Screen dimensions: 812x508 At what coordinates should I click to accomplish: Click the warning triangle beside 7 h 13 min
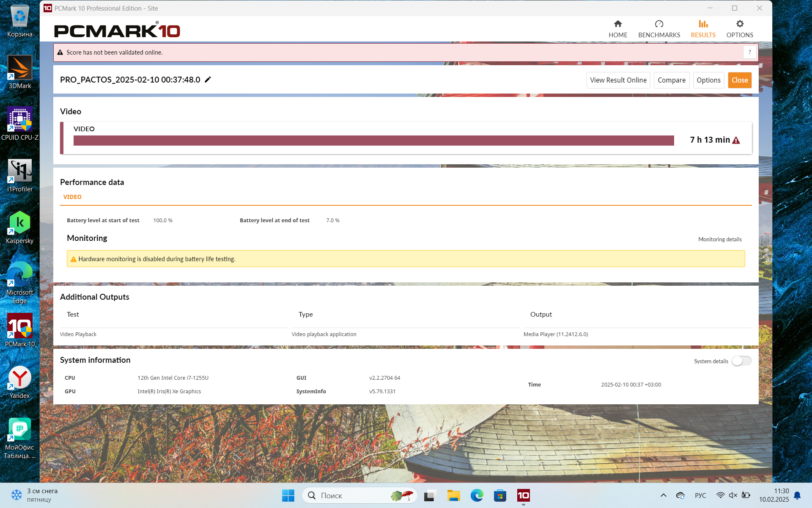736,140
